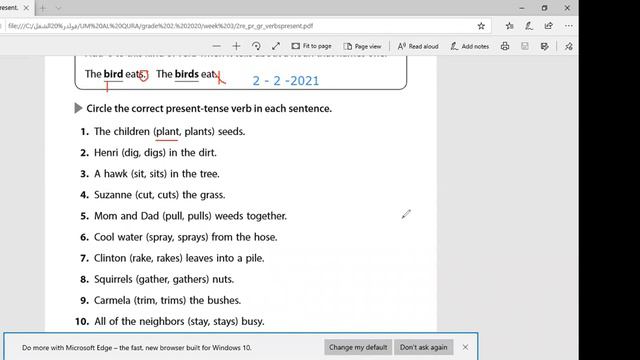640x360 pixels.
Task: Click the web notes pen icon
Action: (x=529, y=26)
